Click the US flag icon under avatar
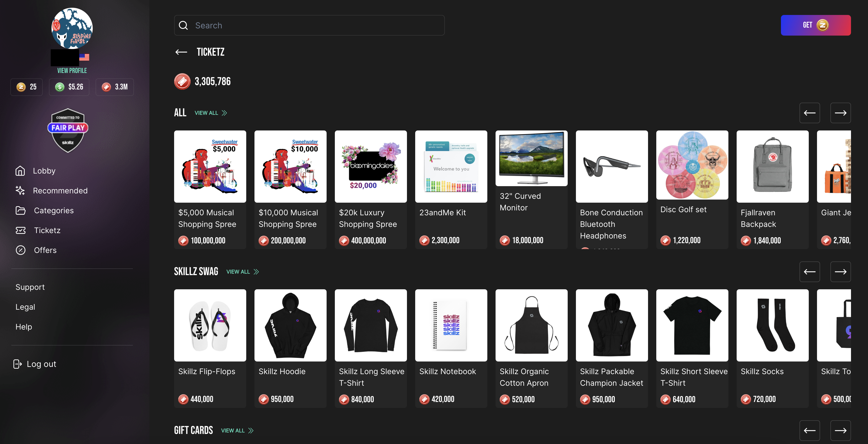 click(84, 57)
